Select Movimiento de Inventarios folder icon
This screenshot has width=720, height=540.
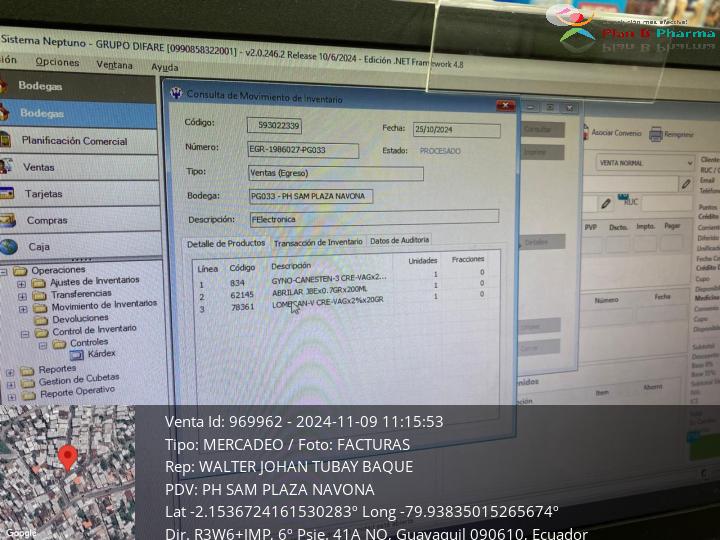[40, 308]
